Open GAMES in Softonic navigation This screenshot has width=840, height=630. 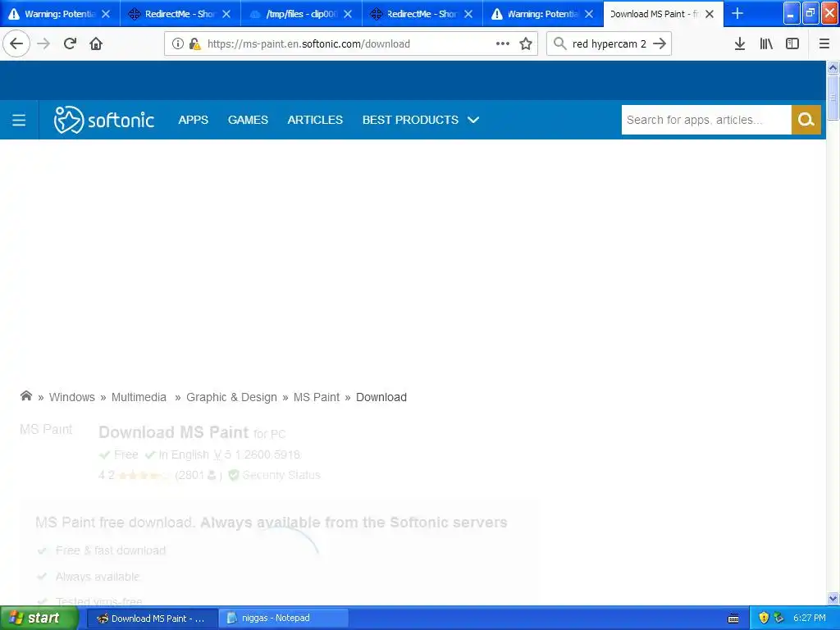(x=248, y=120)
